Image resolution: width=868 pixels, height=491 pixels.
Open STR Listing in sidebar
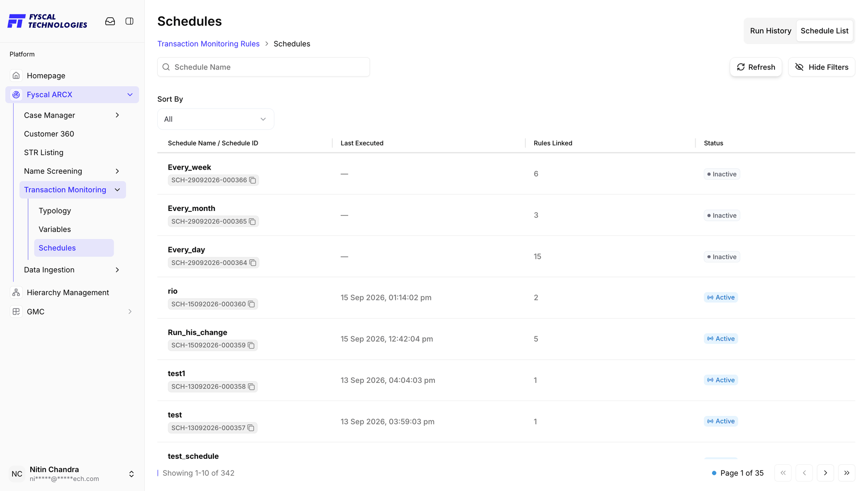tap(43, 153)
